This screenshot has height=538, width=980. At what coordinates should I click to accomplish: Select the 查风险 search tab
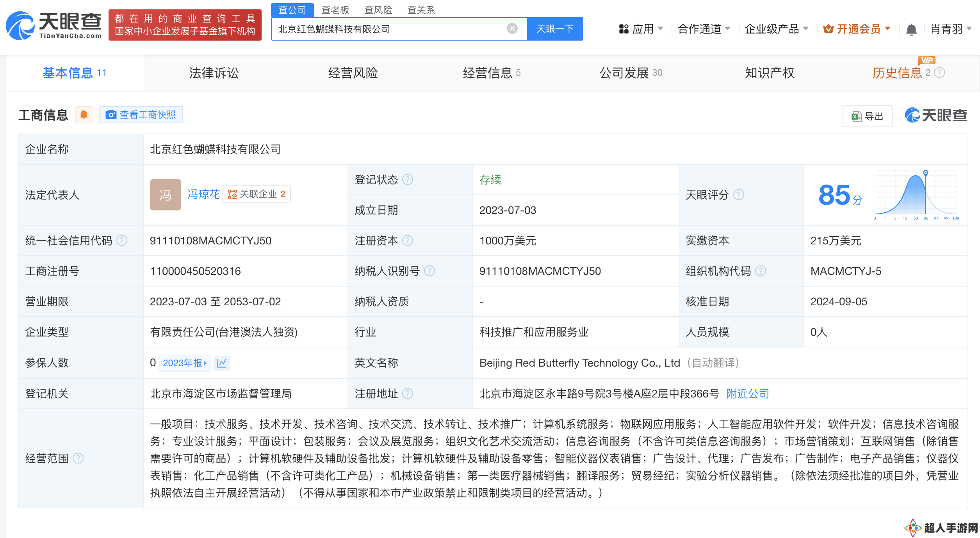378,10
